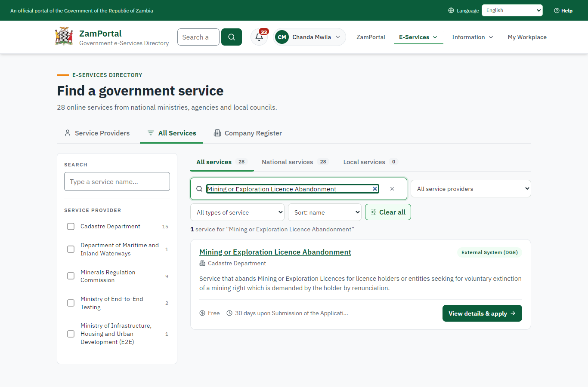The width and height of the screenshot is (588, 387).
Task: Click the globe Language icon
Action: coord(451,10)
